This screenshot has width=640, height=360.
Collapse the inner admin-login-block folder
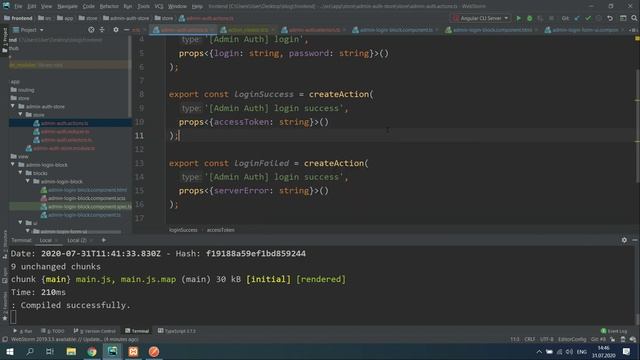click(x=28, y=181)
